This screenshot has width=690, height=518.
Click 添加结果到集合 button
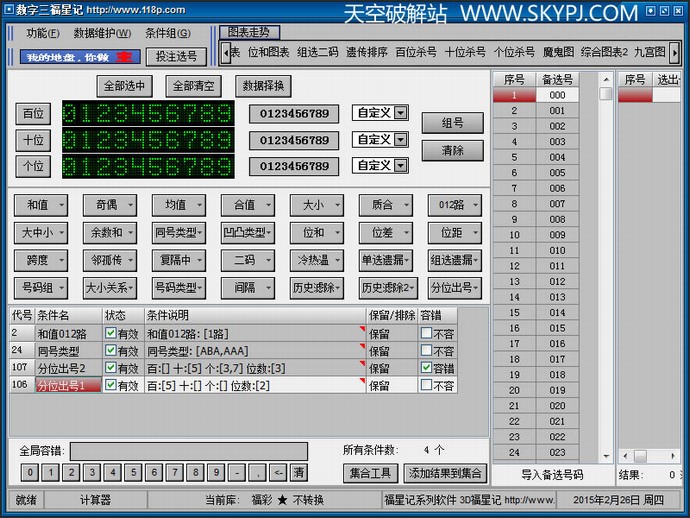point(445,472)
